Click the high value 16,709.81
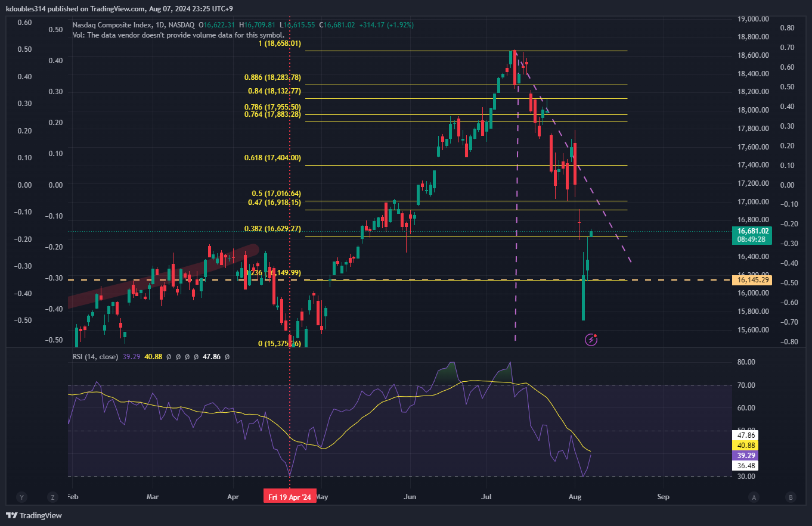The height and width of the screenshot is (526, 812). pyautogui.click(x=260, y=25)
